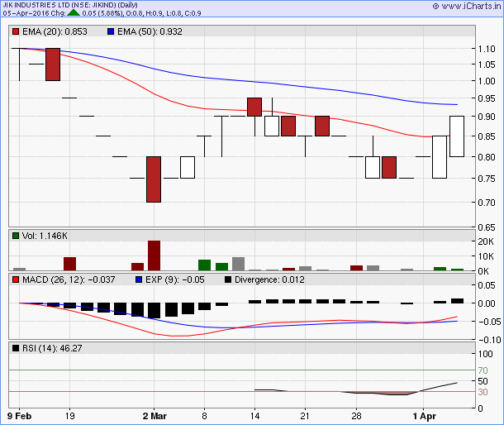Click the black Divergence legend swatch
Viewport: 504px width, 425px height.
tap(228, 279)
